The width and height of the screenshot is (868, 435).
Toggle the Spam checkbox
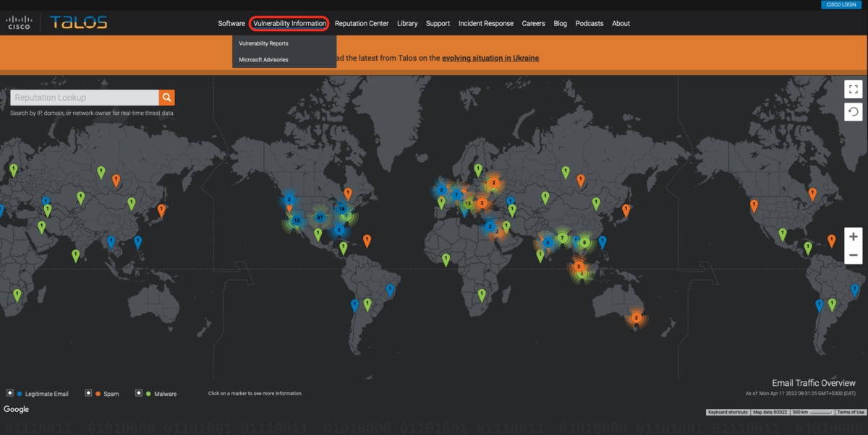(88, 393)
